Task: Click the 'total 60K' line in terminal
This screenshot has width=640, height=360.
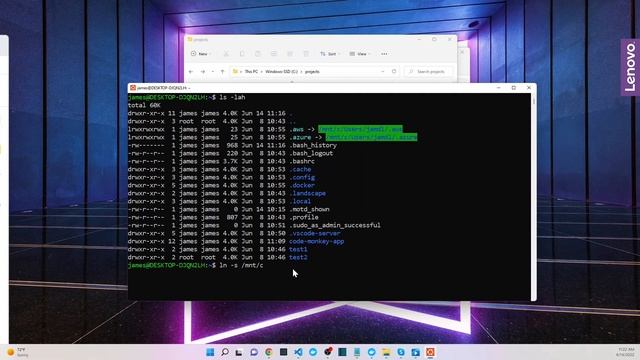Action: 144,105
